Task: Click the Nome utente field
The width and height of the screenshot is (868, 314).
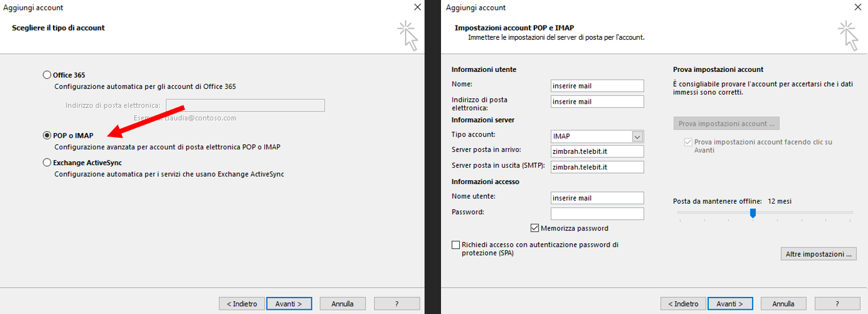Action: (x=597, y=198)
